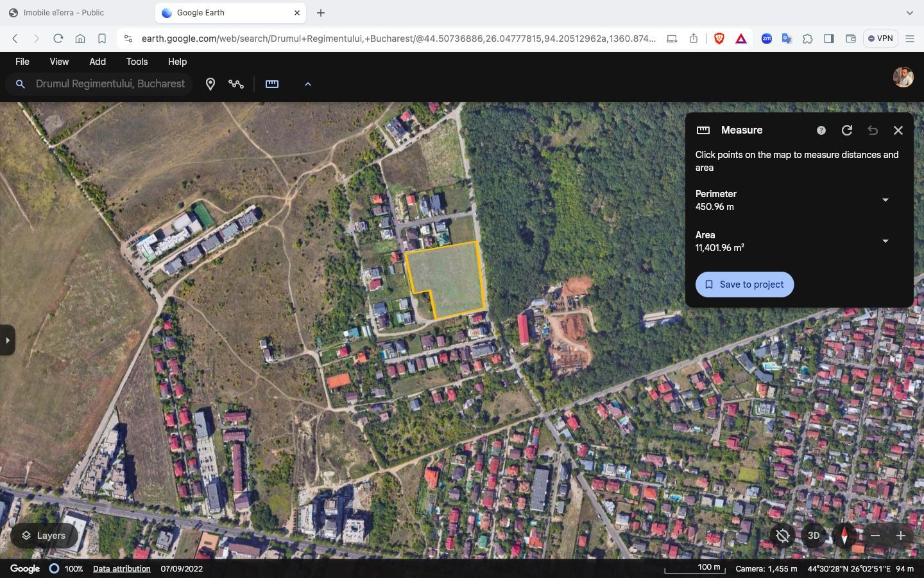Open the Layers panel
Image resolution: width=924 pixels, height=578 pixels.
(43, 536)
